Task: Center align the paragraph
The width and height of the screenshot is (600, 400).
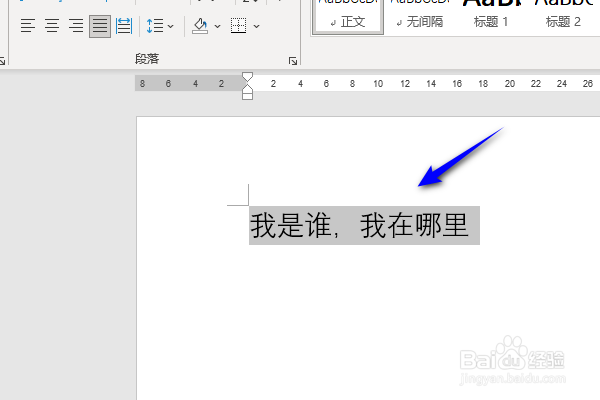Action: coord(52,26)
